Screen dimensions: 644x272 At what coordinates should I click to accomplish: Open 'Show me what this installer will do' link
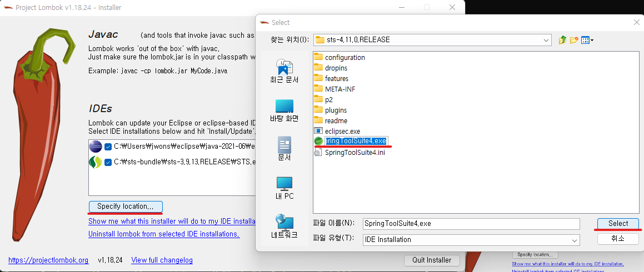coord(172,221)
